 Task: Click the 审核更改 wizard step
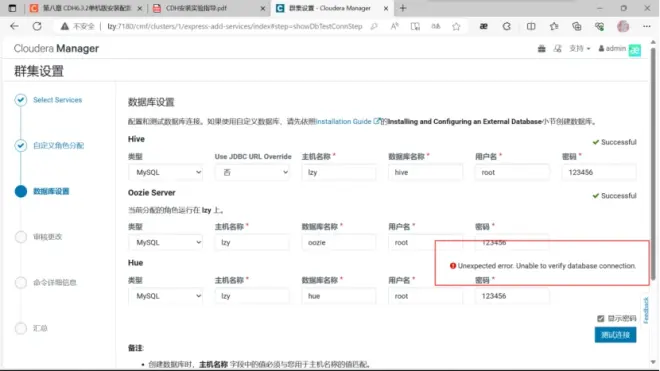(48, 237)
